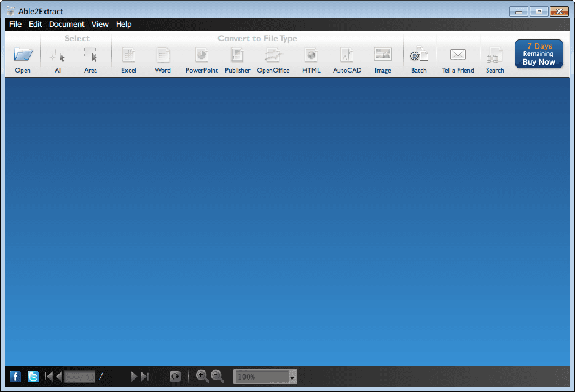Click the page number input field
This screenshot has width=575, height=392.
[x=80, y=377]
